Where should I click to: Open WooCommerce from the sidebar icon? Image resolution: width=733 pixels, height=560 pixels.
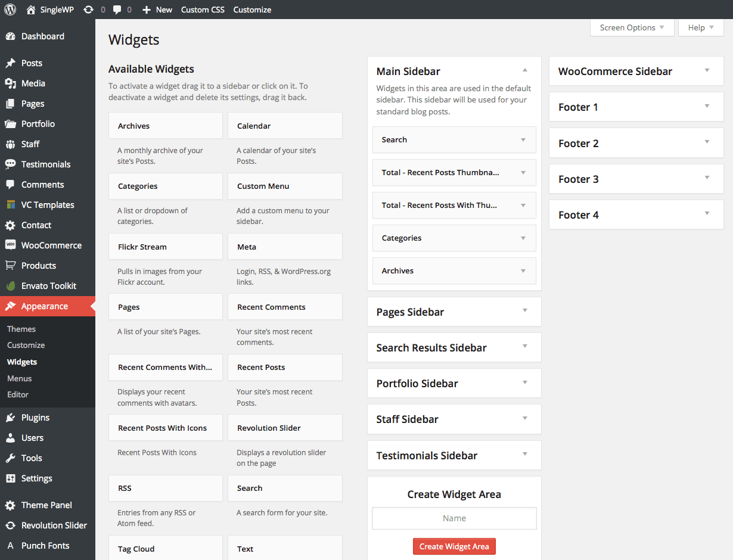(10, 245)
